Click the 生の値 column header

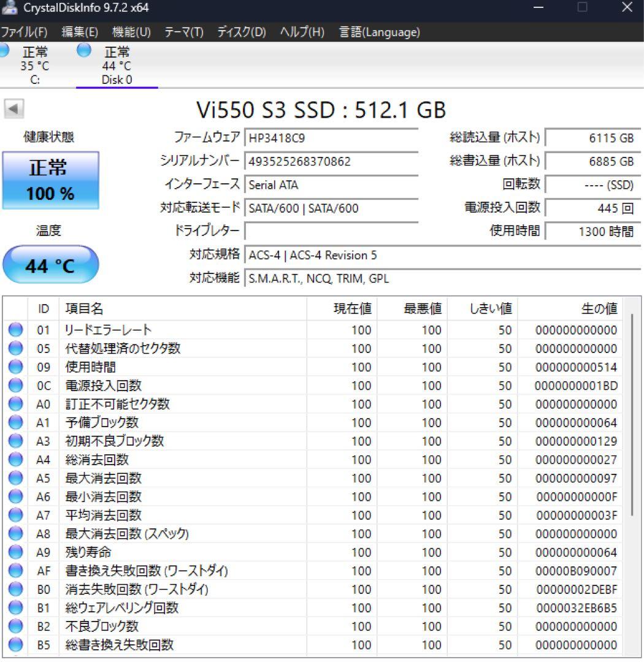[x=570, y=308]
